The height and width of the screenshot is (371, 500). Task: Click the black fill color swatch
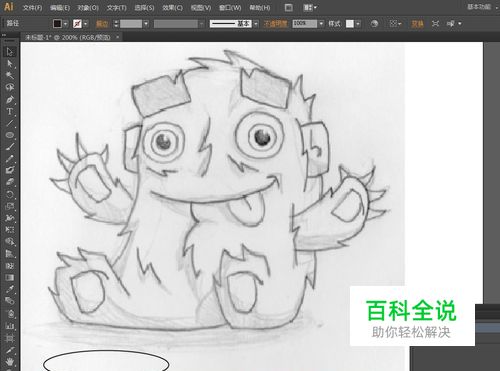click(x=57, y=24)
